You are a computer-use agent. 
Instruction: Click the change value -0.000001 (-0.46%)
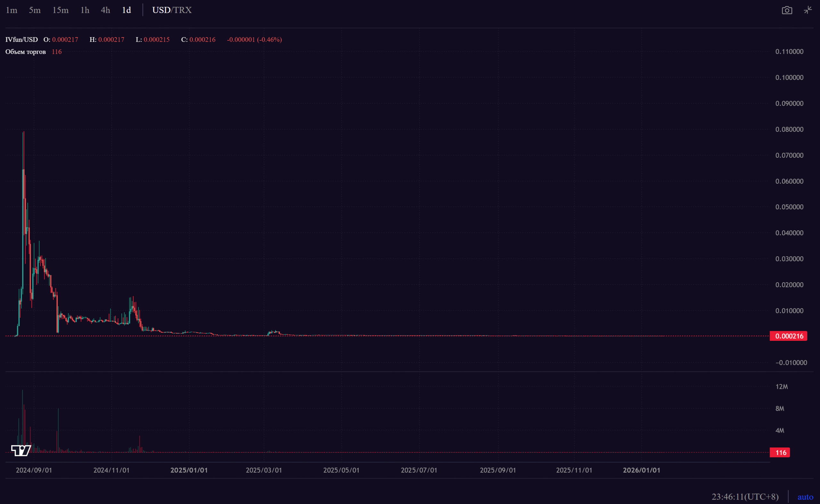pos(255,40)
